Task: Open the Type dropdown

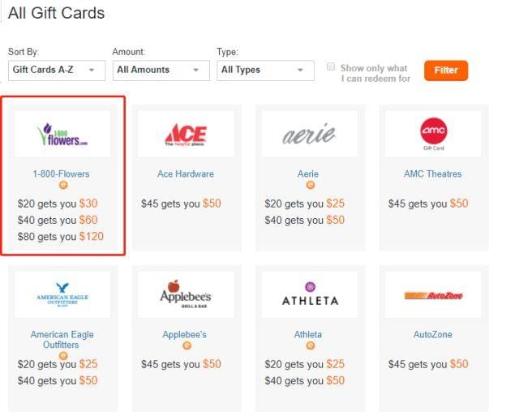Action: [x=265, y=71]
